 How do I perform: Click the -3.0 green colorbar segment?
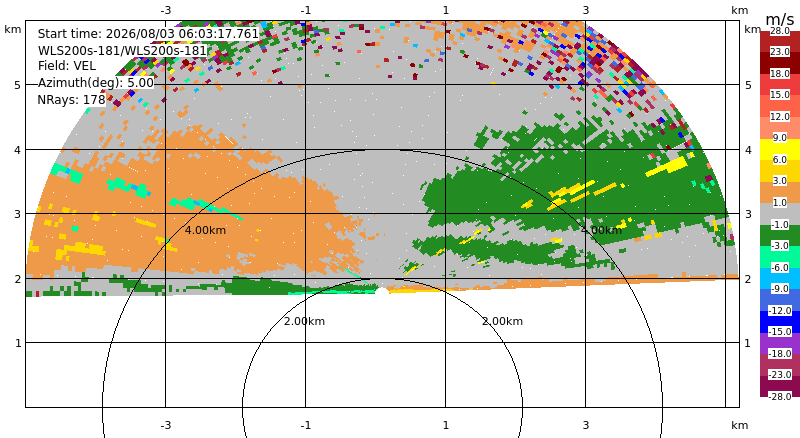click(780, 235)
